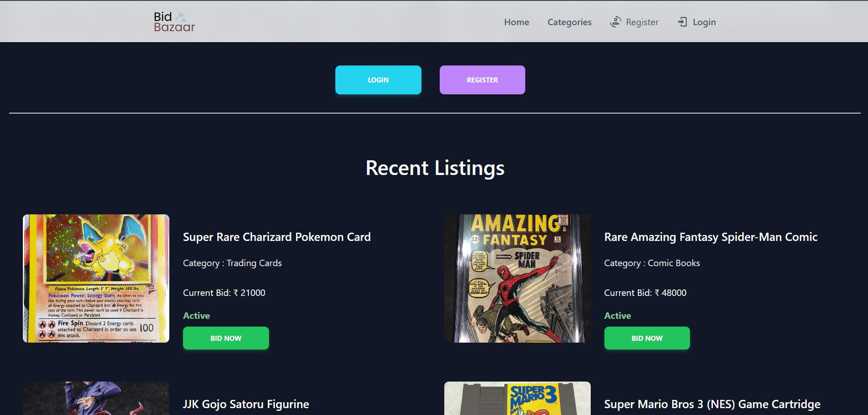Click 'Current Bid: ₹ 21000' text

pos(224,293)
